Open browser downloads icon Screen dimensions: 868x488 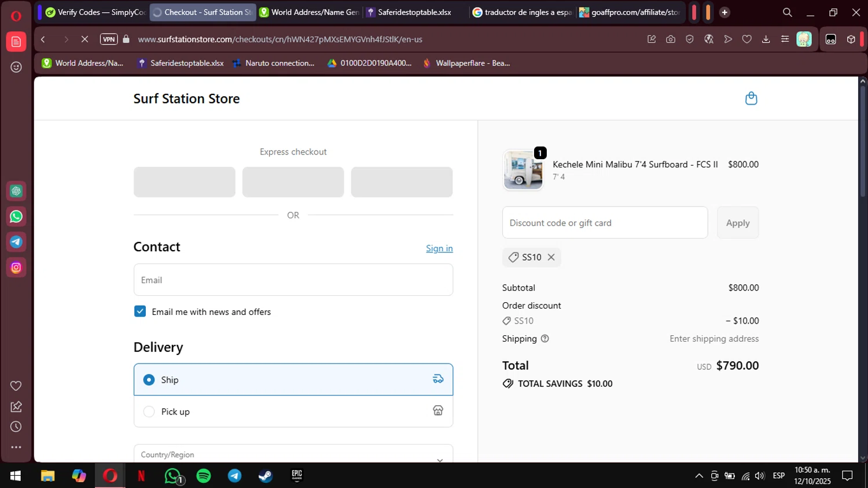(766, 39)
